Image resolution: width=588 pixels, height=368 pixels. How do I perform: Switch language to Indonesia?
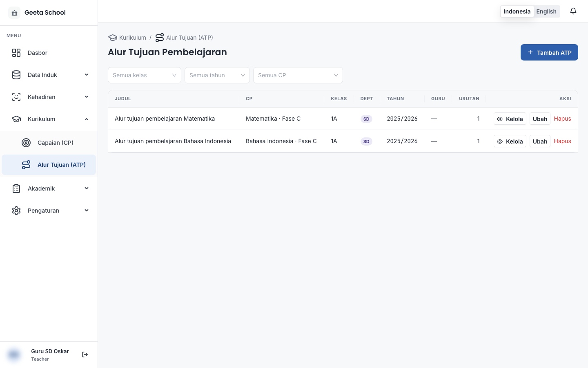point(517,11)
